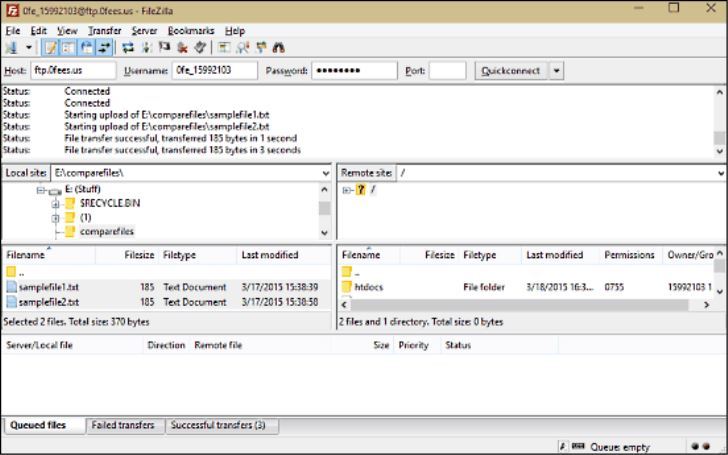Open the Site Manager icon
Screen dimensions: 728x455
[12, 47]
